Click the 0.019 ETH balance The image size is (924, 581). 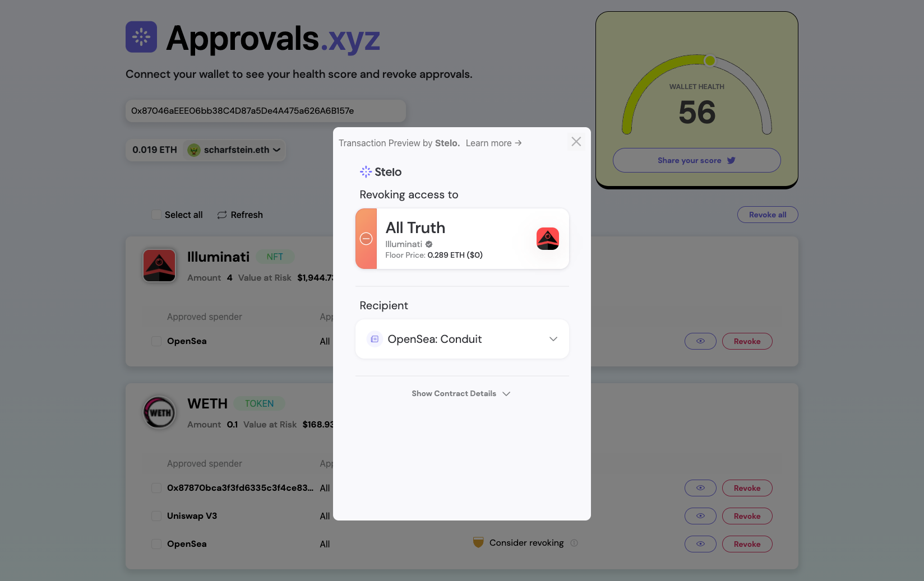[x=155, y=150]
